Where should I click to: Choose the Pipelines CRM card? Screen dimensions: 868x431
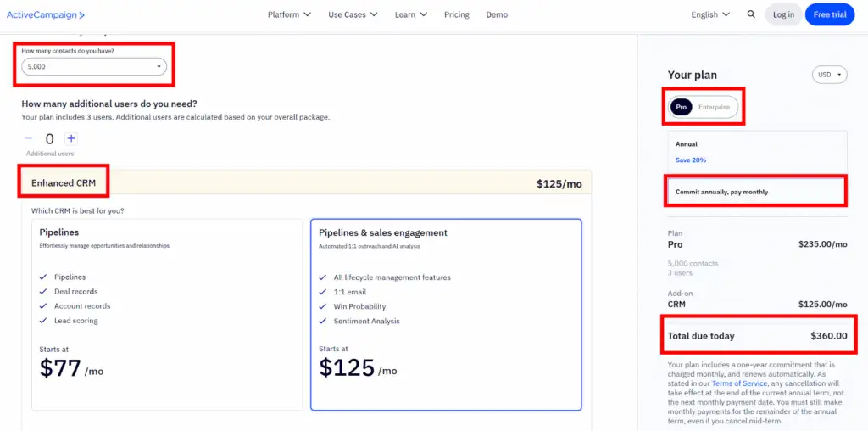(x=167, y=315)
